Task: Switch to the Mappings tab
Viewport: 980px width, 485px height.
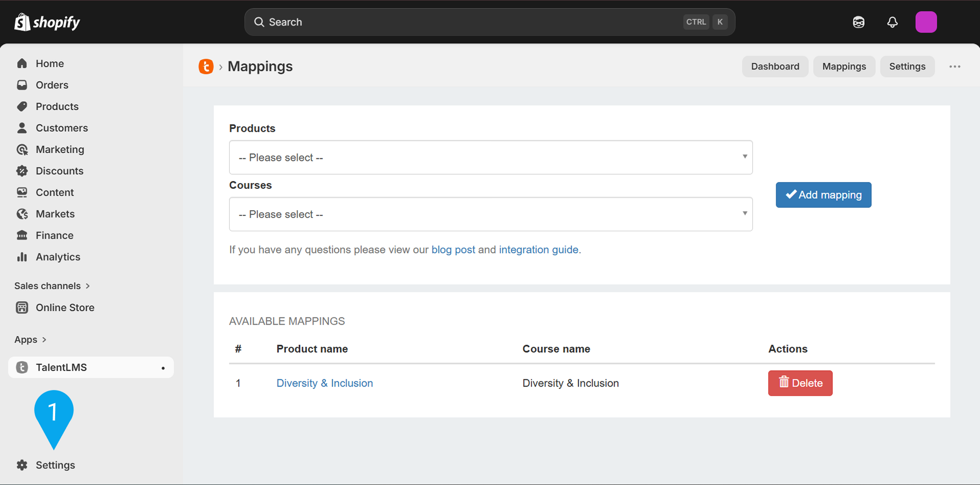Action: click(x=844, y=66)
